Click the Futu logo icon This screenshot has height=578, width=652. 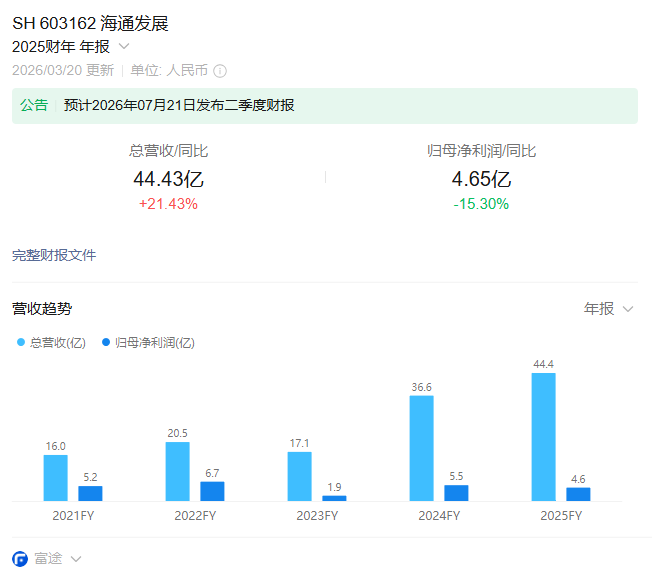(x=20, y=558)
